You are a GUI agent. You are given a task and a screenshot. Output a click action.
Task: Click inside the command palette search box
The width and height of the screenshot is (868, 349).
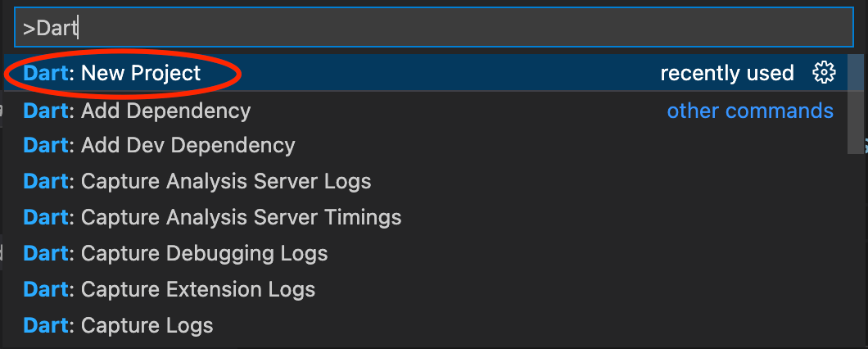(x=433, y=28)
